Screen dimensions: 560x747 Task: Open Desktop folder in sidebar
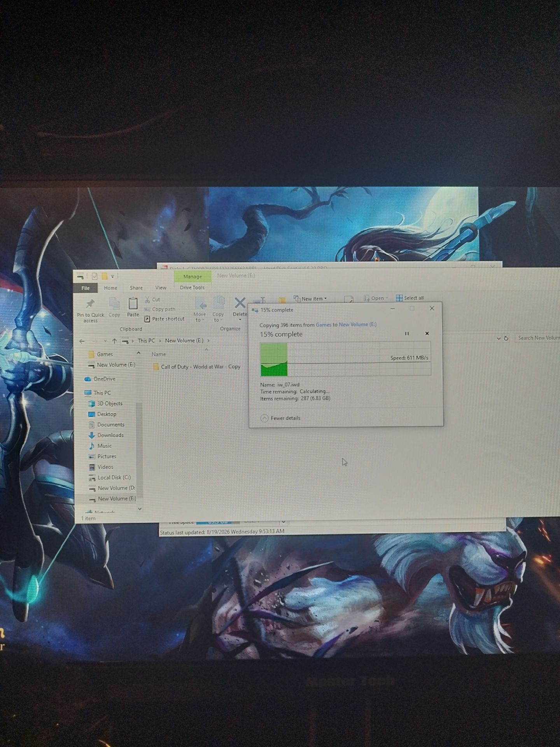click(x=103, y=414)
